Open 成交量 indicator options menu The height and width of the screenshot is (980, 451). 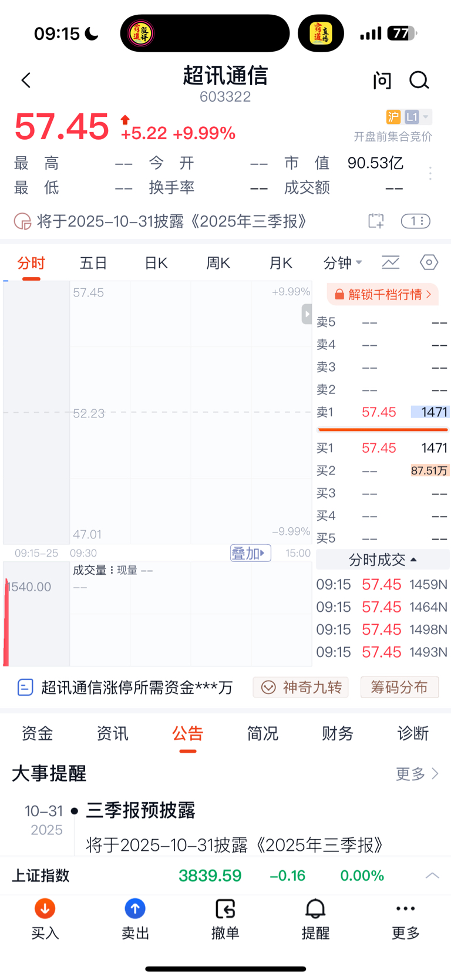(x=112, y=570)
